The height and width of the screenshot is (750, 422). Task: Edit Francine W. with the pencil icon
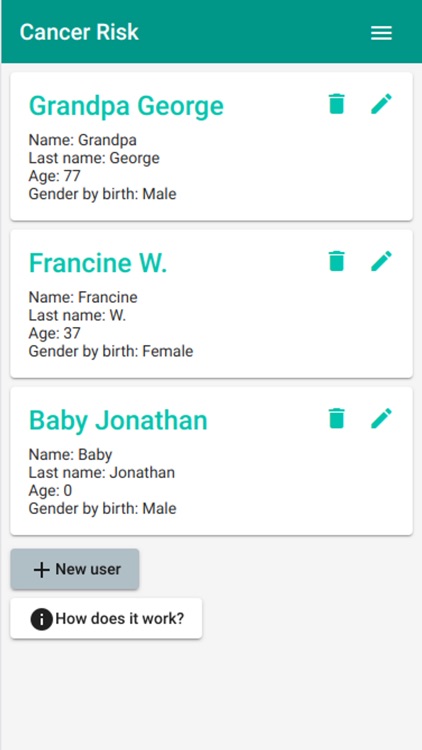tap(381, 261)
